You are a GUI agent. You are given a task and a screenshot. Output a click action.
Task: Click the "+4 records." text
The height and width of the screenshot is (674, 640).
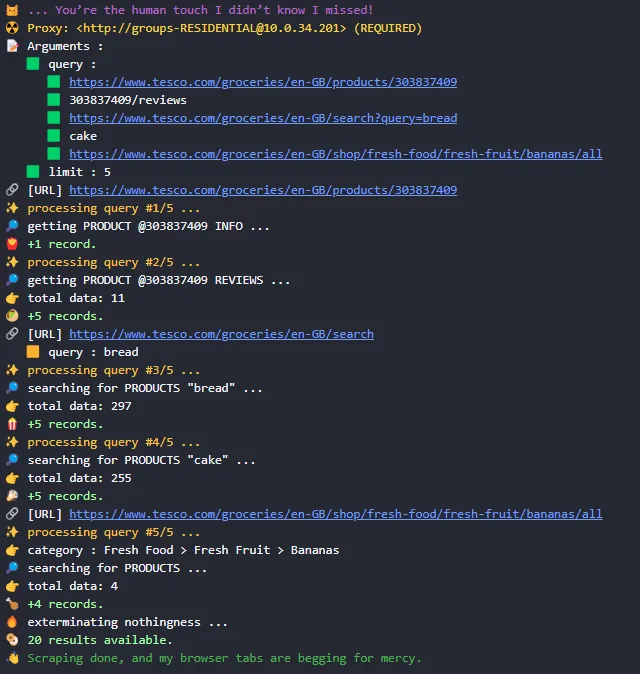(65, 604)
